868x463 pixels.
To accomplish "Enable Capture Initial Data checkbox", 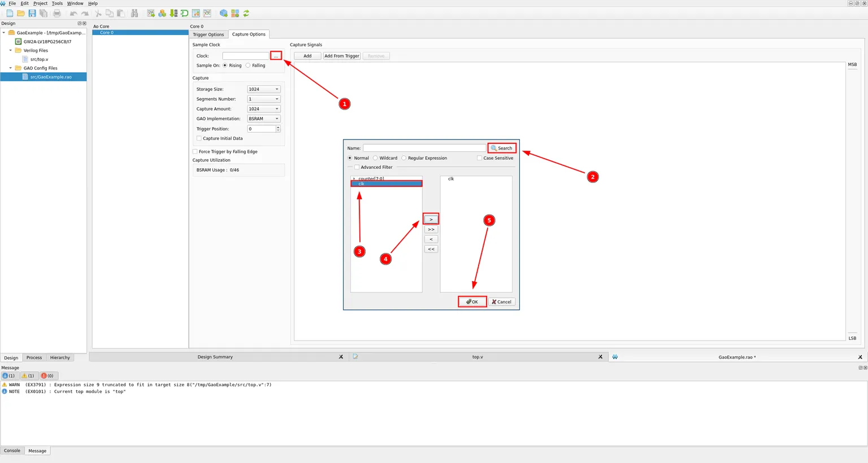I will 199,138.
